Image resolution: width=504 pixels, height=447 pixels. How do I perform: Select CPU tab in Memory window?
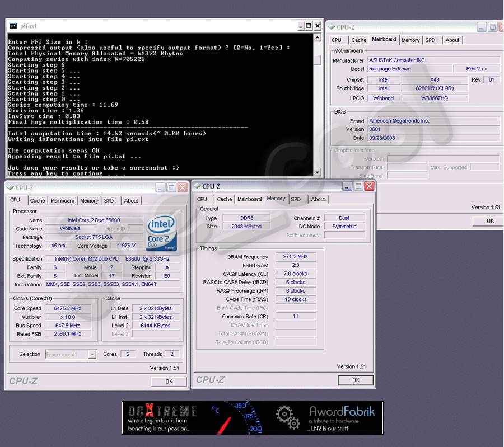point(202,199)
